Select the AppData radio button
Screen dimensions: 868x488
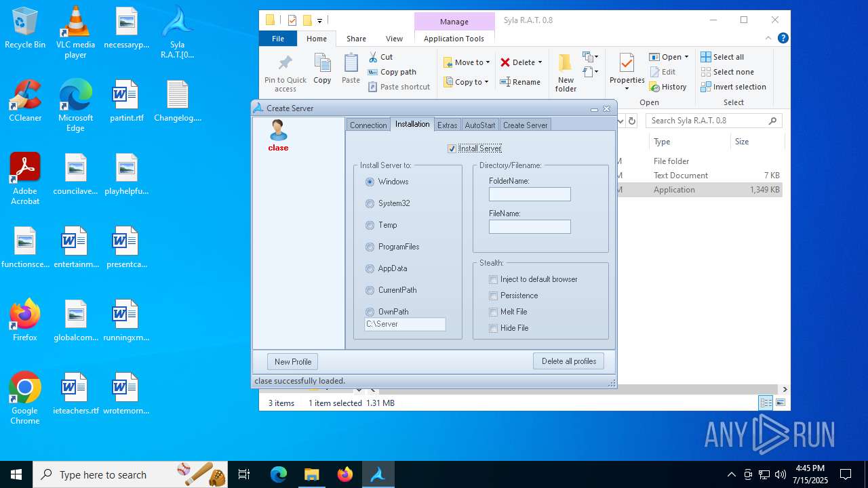370,268
